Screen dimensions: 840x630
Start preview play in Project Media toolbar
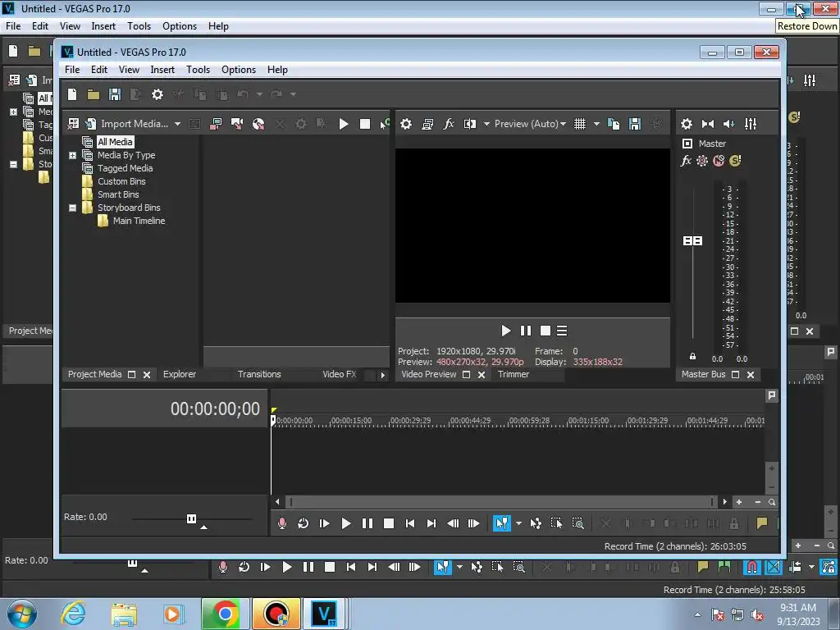click(344, 124)
